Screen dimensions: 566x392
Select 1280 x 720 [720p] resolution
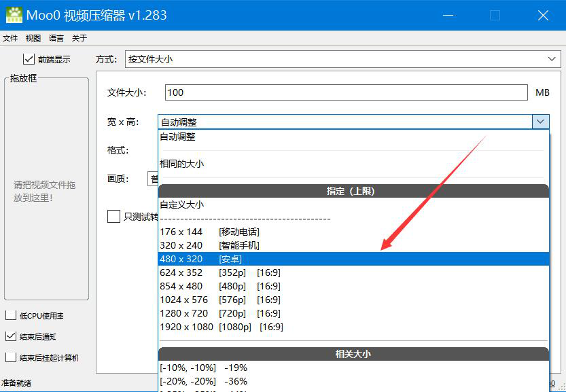(x=354, y=313)
